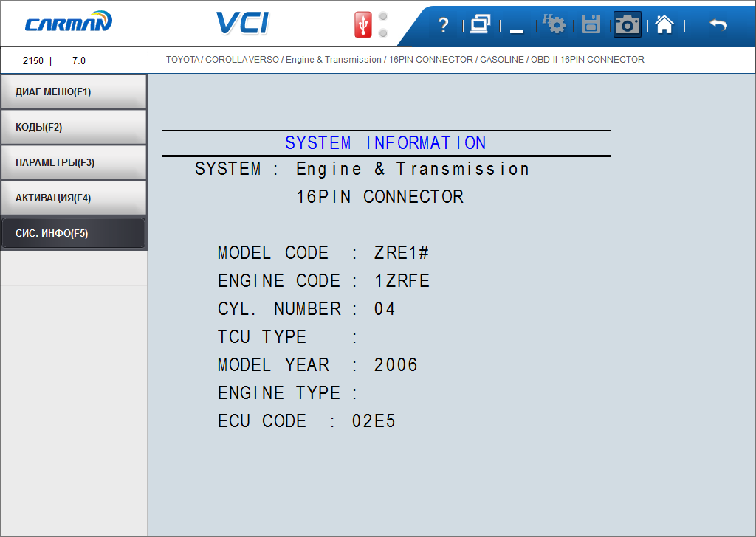Image resolution: width=756 pixels, height=537 pixels.
Task: Click the 7.0 version number
Action: tap(78, 60)
